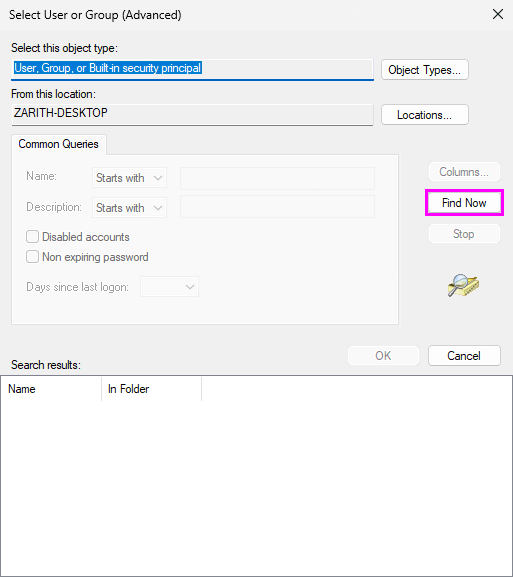The width and height of the screenshot is (513, 577).
Task: Close the Select User or Group dialog
Action: click(498, 14)
